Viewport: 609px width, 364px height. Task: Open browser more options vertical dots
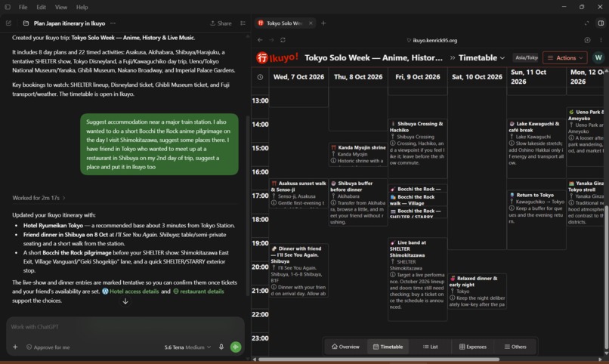[x=601, y=40]
